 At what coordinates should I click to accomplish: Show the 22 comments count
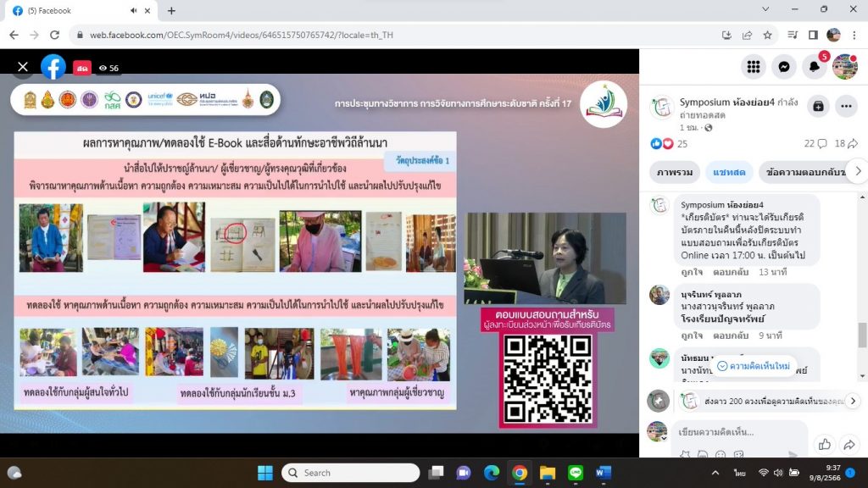click(x=815, y=144)
